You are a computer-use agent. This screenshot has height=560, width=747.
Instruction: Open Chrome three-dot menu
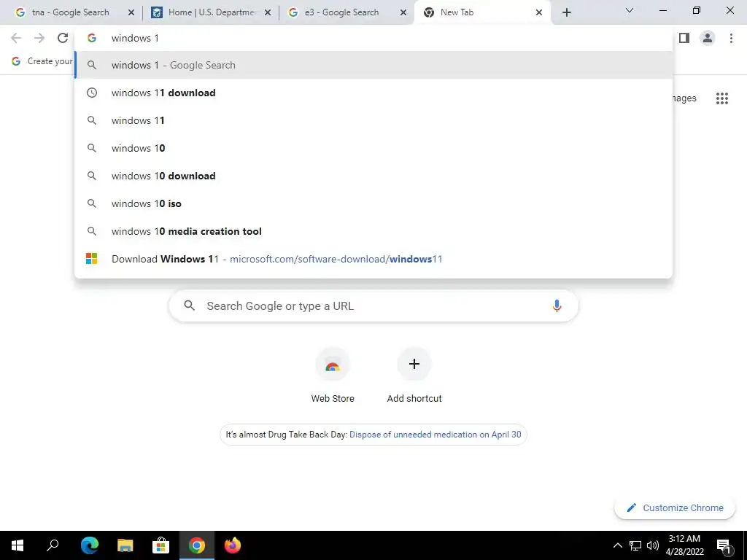(731, 38)
